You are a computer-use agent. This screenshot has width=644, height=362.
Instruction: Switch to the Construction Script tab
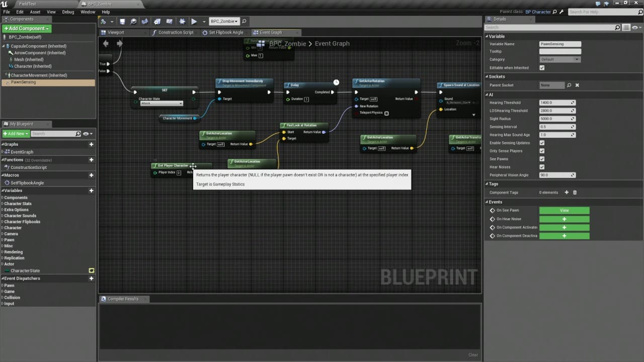click(x=176, y=33)
